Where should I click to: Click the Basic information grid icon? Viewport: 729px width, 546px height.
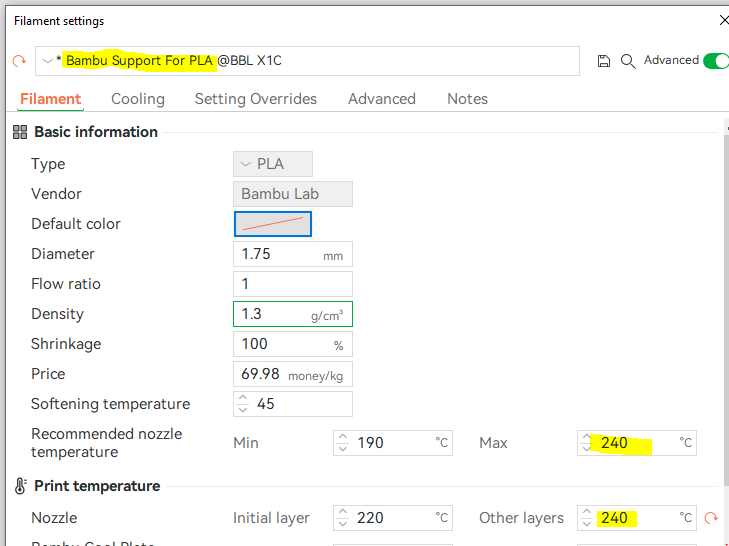[20, 132]
